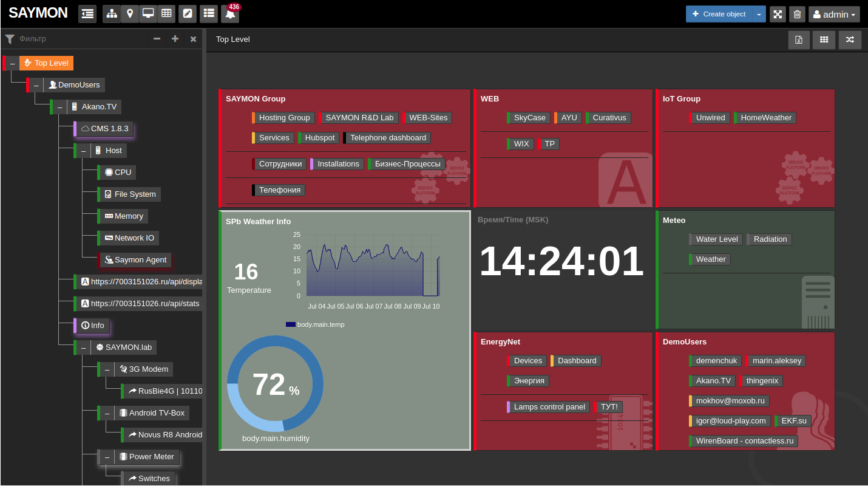Click the shuffle arrows icon
Image resolution: width=868 pixels, height=486 pixels.
point(850,39)
